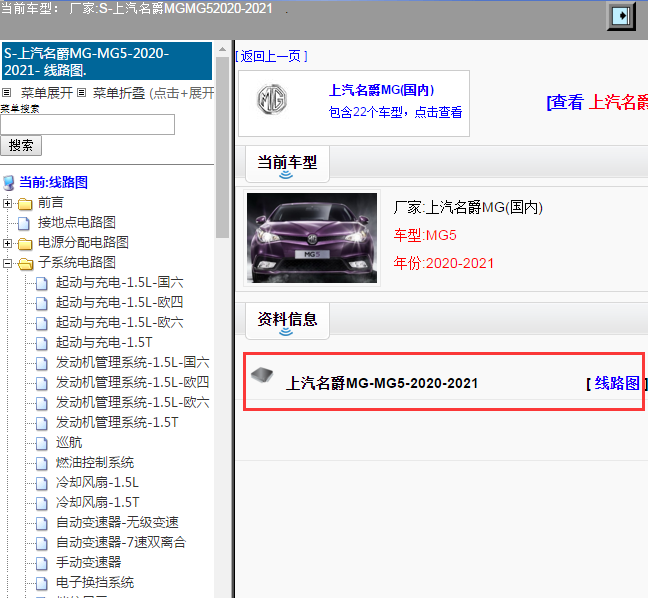Click the 返回上一页 link
Screen dimensions: 648x598
tap(271, 56)
